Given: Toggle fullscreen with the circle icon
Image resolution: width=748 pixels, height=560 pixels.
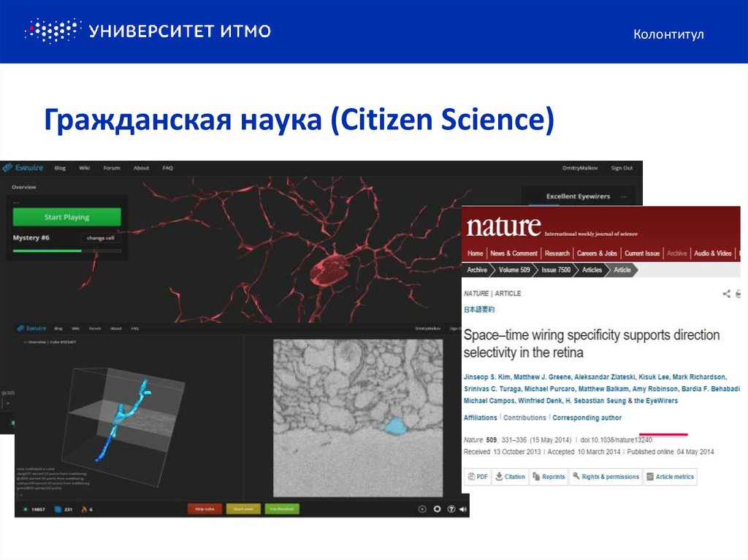Looking at the screenshot, I should pos(438,509).
